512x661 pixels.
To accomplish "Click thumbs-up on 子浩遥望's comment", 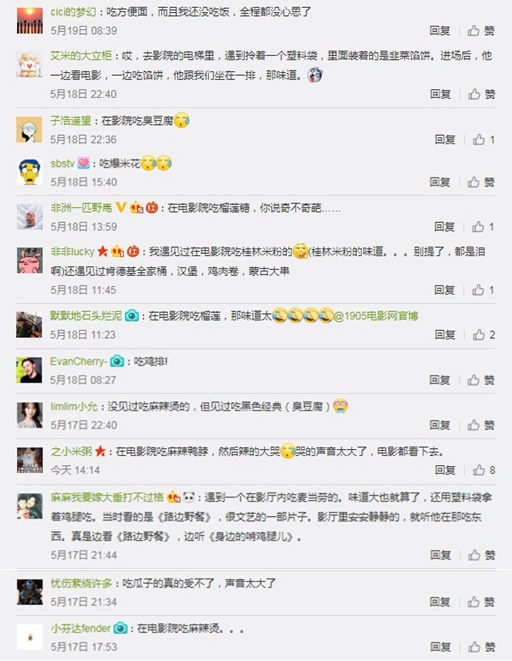I will (x=483, y=140).
